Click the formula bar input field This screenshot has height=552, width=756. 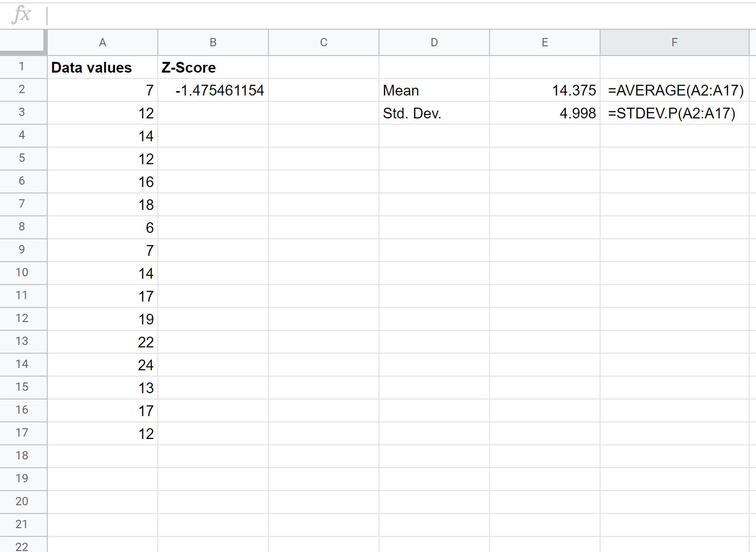tap(401, 16)
